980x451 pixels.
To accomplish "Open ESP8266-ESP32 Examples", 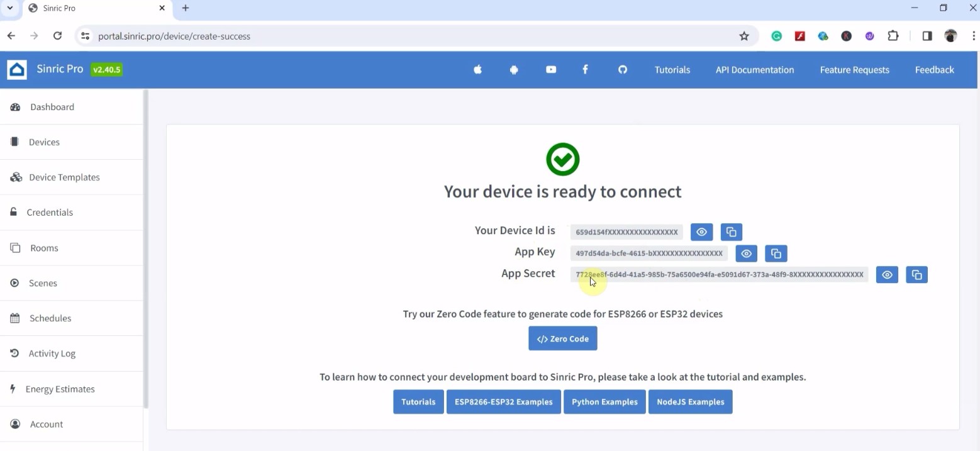I will pyautogui.click(x=503, y=402).
